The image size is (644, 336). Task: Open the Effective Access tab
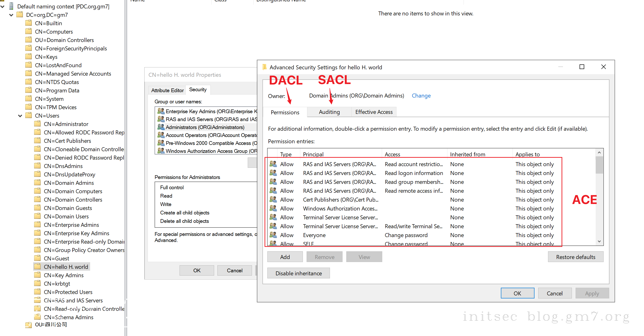374,112
